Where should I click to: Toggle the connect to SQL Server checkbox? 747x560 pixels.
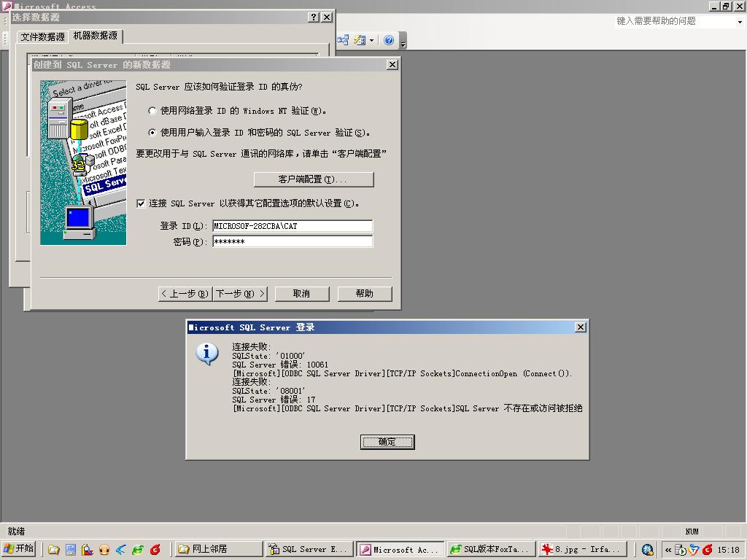pos(141,203)
